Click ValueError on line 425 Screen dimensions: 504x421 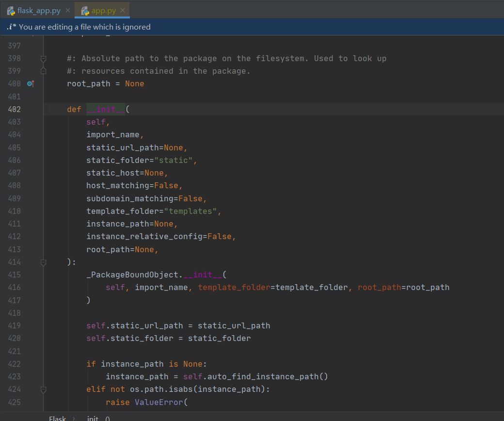(159, 402)
